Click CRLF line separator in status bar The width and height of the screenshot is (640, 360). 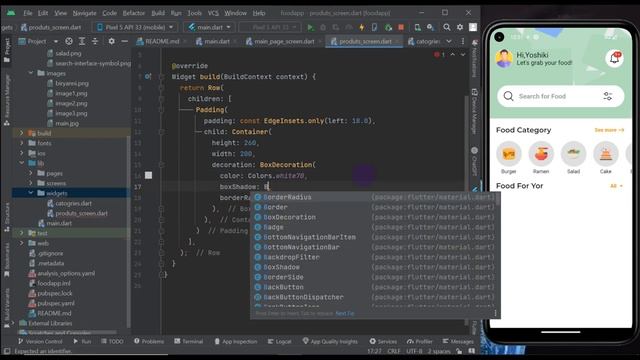coord(393,351)
